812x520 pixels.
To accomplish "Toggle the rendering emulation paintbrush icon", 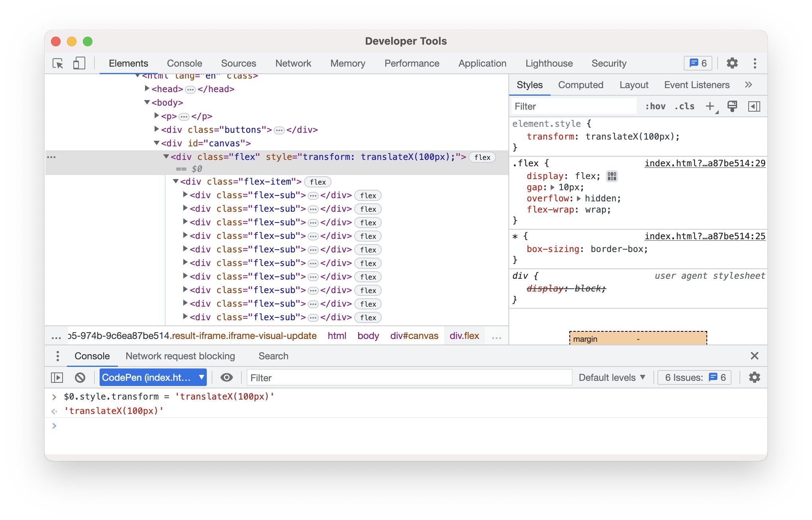I will (x=732, y=106).
